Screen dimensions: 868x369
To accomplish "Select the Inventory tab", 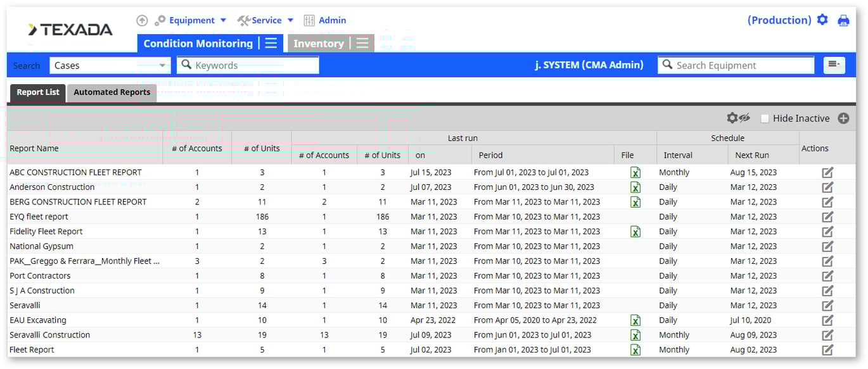I will (318, 43).
